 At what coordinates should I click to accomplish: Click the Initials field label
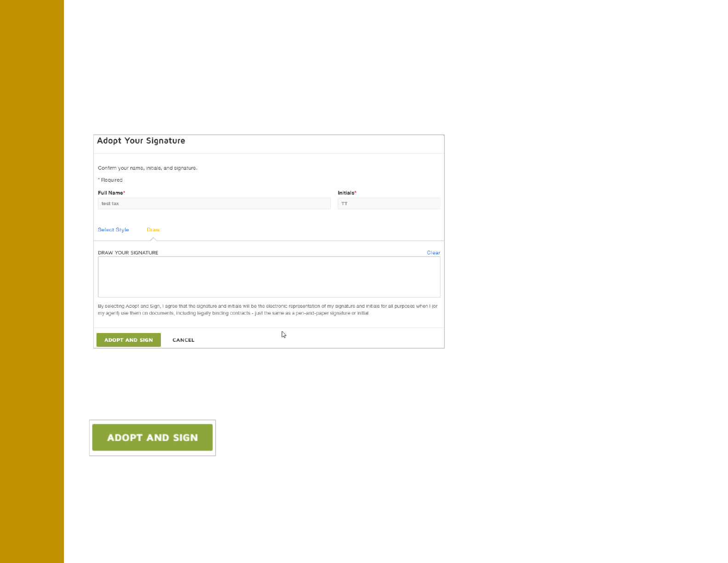[x=346, y=193]
